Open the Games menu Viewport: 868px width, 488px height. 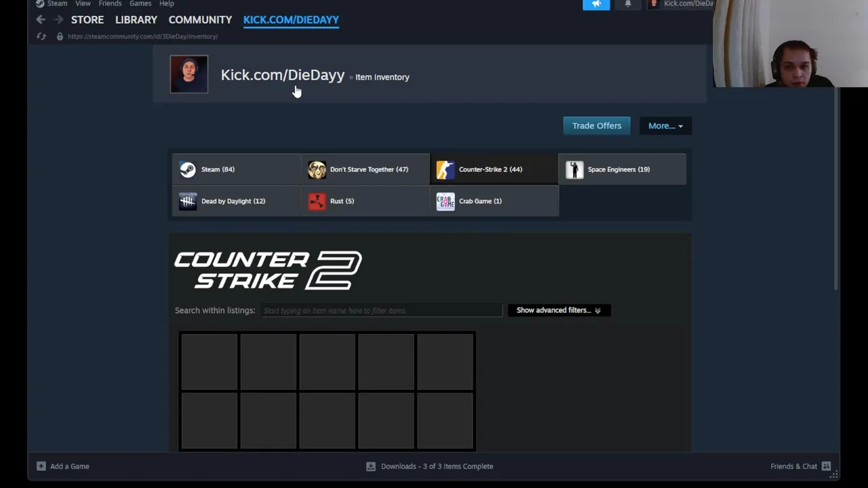pos(140,3)
